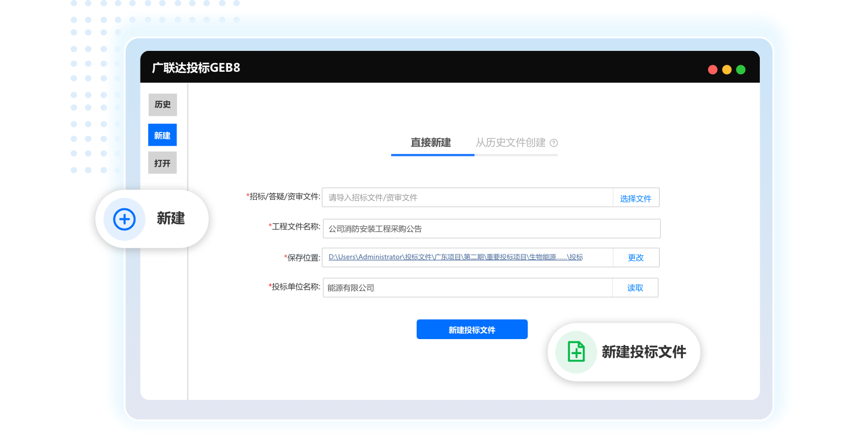This screenshot has height=434, width=868.
Task: Click the yellow window control dot
Action: 727,69
